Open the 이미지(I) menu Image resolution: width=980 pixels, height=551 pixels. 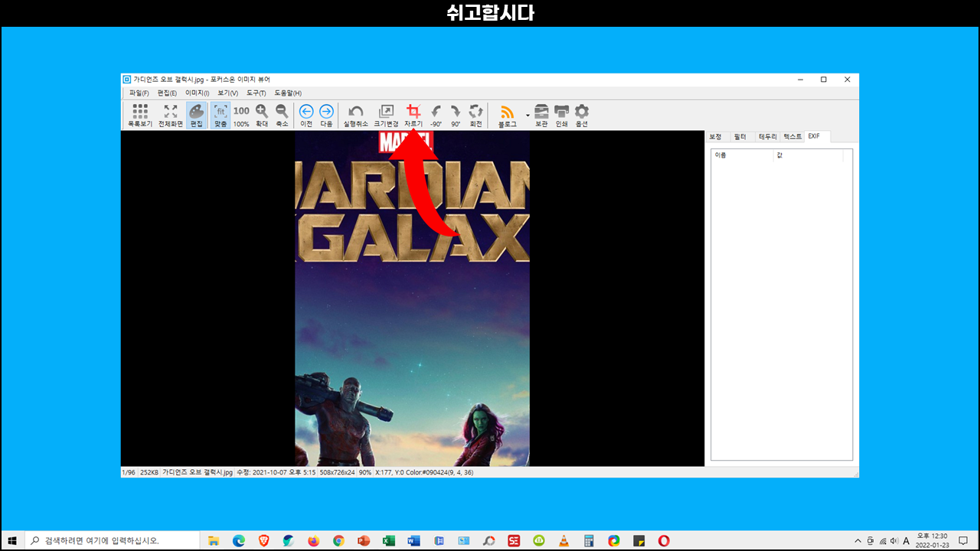tap(197, 93)
